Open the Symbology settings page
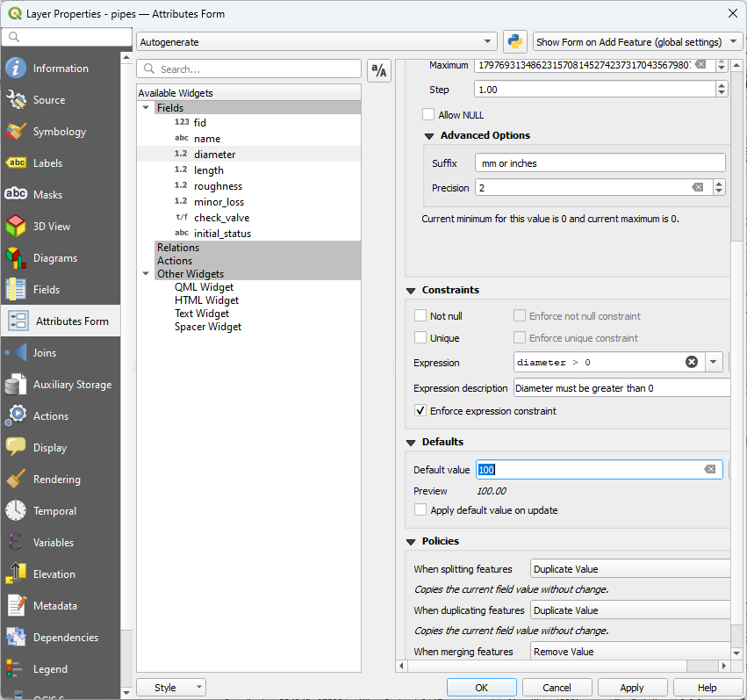The image size is (747, 700). point(60,132)
